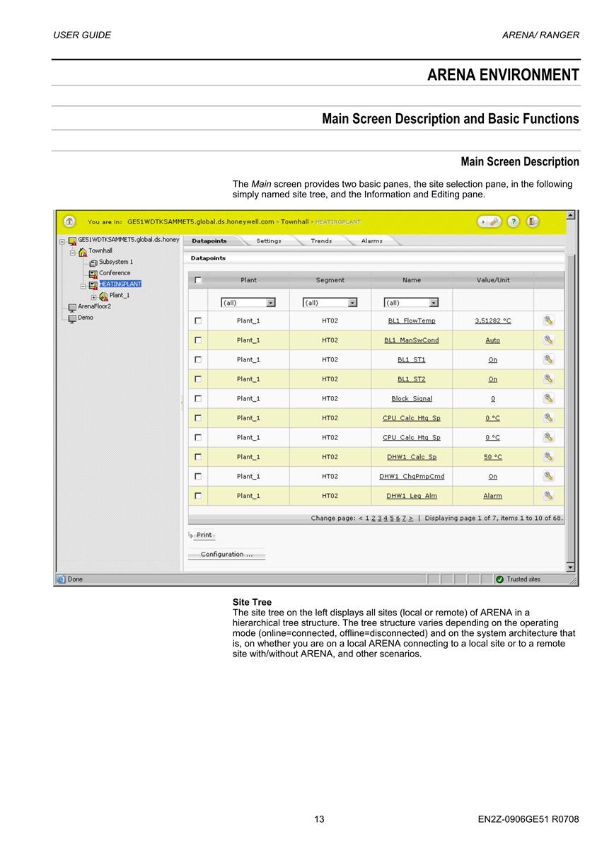Image resolution: width=614 pixels, height=868 pixels.
Task: Open details icon for BL1_FlowTemp row
Action: [x=548, y=320]
